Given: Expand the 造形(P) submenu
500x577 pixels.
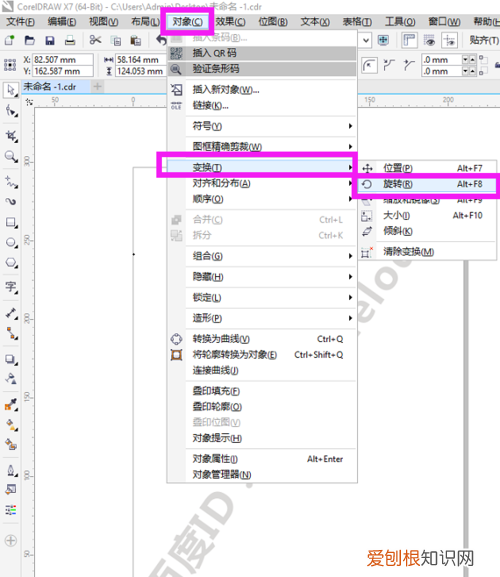Looking at the screenshot, I should coord(262,318).
